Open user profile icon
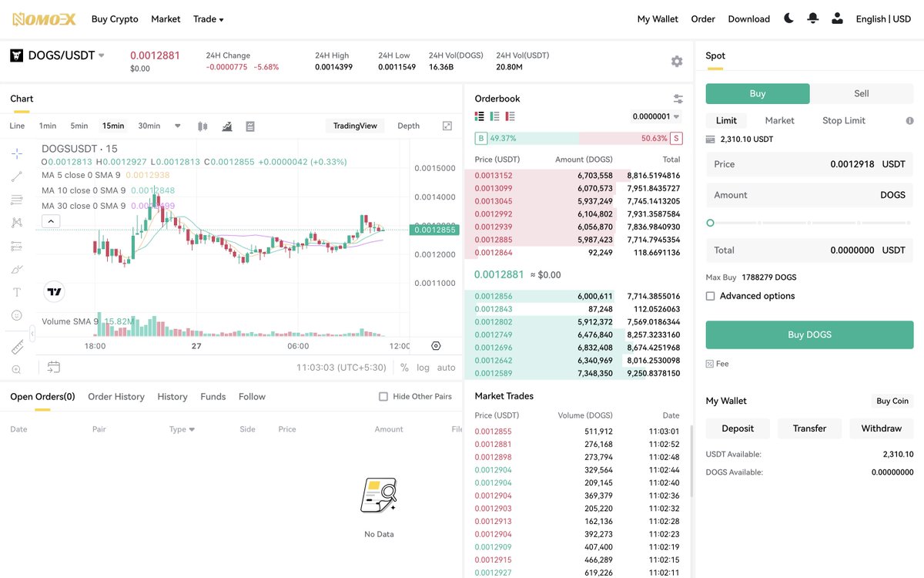Screen dimensions: 924x578 point(837,18)
